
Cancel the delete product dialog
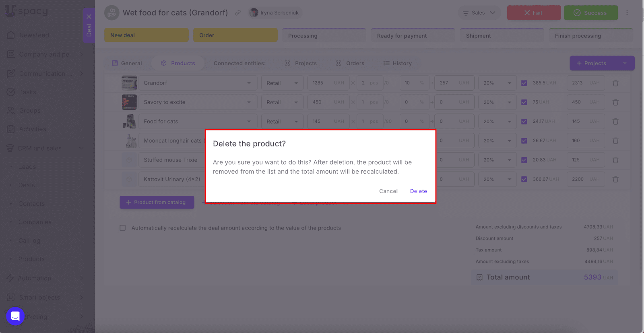pyautogui.click(x=388, y=191)
